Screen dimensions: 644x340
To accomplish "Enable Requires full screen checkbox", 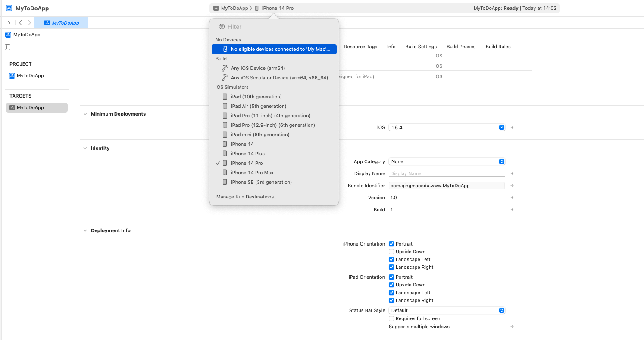I will [391, 318].
